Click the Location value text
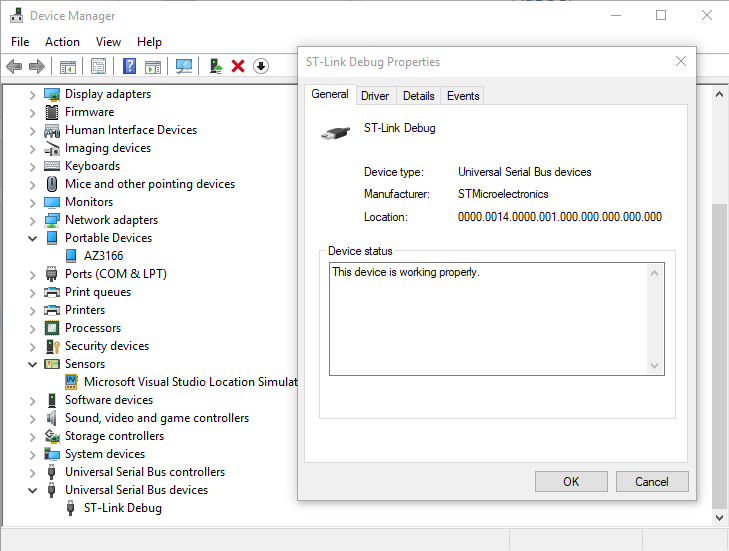This screenshot has width=729, height=551. click(x=560, y=217)
